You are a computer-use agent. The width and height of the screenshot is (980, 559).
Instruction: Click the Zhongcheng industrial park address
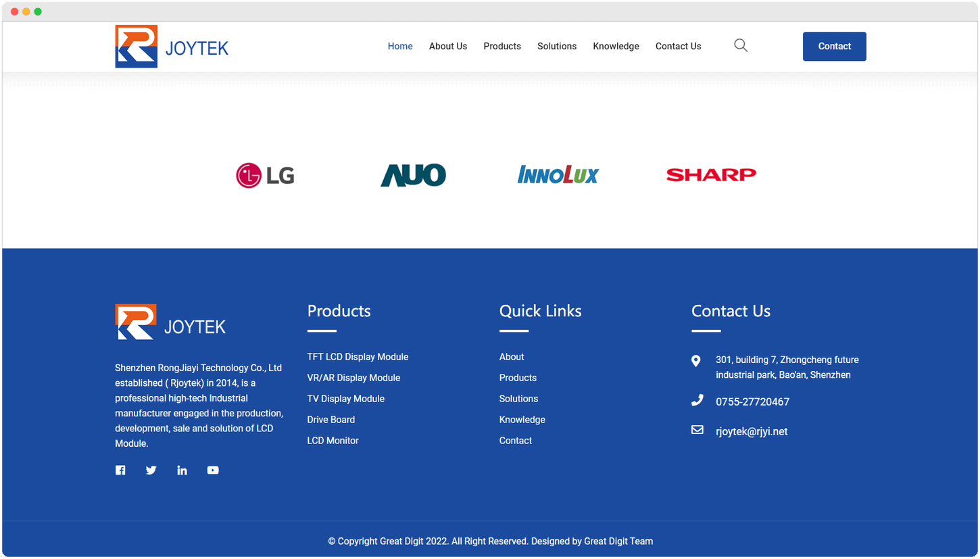787,367
